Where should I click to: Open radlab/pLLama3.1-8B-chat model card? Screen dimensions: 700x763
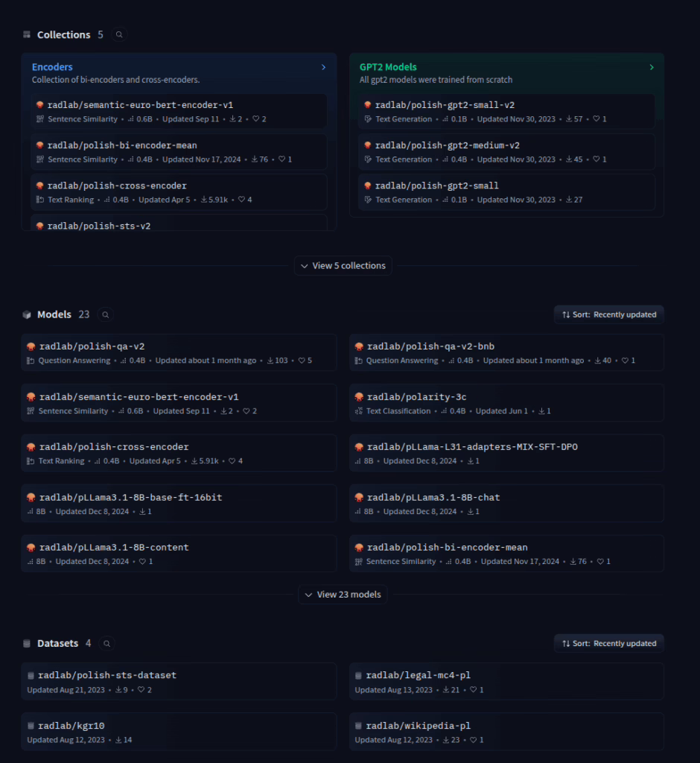coord(433,497)
